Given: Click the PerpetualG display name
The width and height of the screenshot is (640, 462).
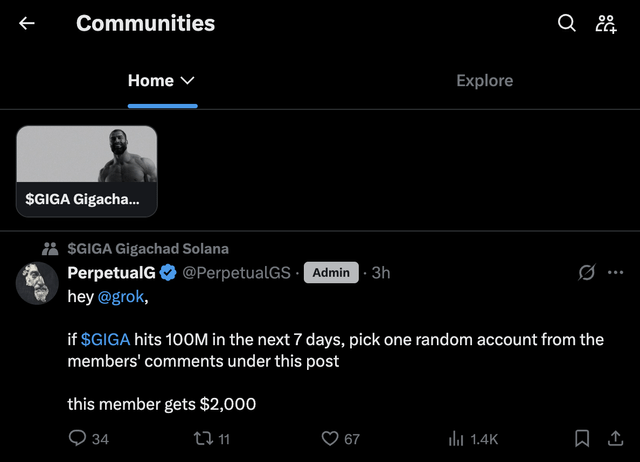Looking at the screenshot, I should click(107, 272).
